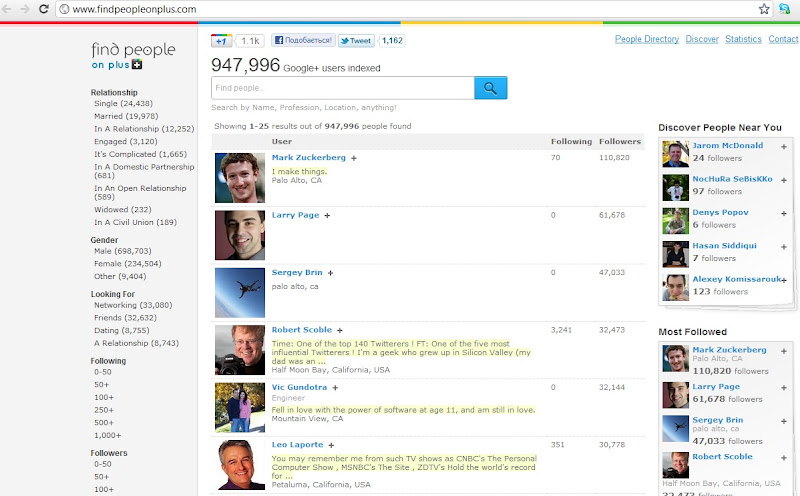This screenshot has height=496, width=800.
Task: Select Following 1,000+ filter
Action: [107, 435]
